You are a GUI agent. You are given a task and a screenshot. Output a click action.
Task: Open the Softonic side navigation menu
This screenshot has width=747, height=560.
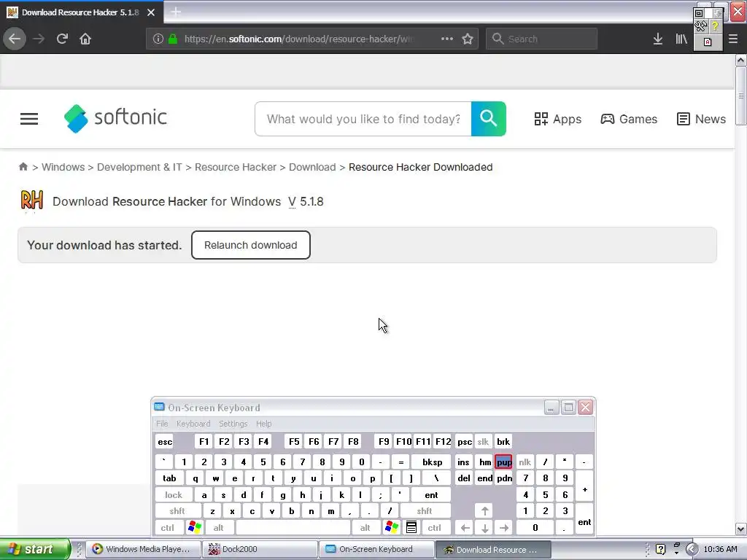pos(29,119)
